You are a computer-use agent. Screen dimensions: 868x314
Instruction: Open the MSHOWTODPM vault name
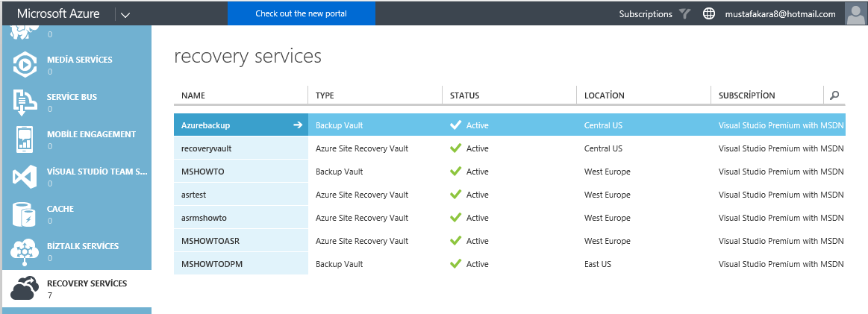pyautogui.click(x=211, y=264)
